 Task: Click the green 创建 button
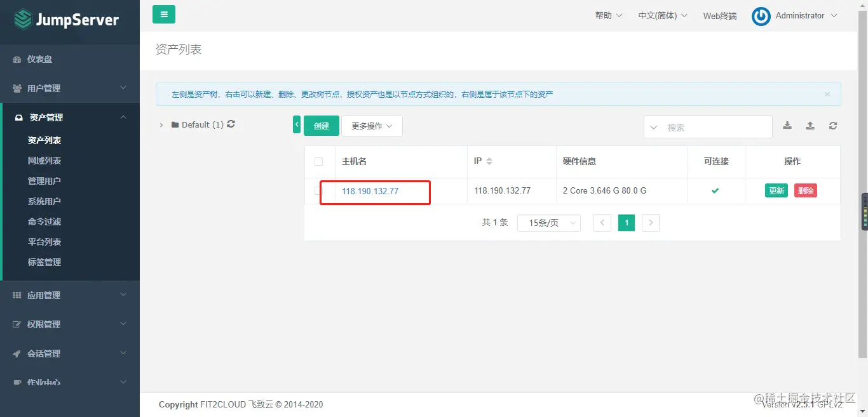322,126
